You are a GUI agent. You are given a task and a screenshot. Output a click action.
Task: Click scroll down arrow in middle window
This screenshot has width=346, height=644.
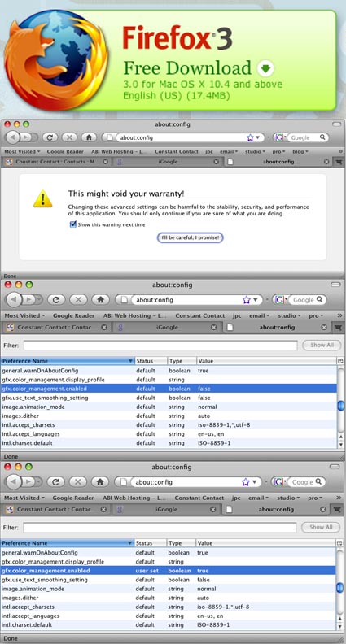point(340,446)
